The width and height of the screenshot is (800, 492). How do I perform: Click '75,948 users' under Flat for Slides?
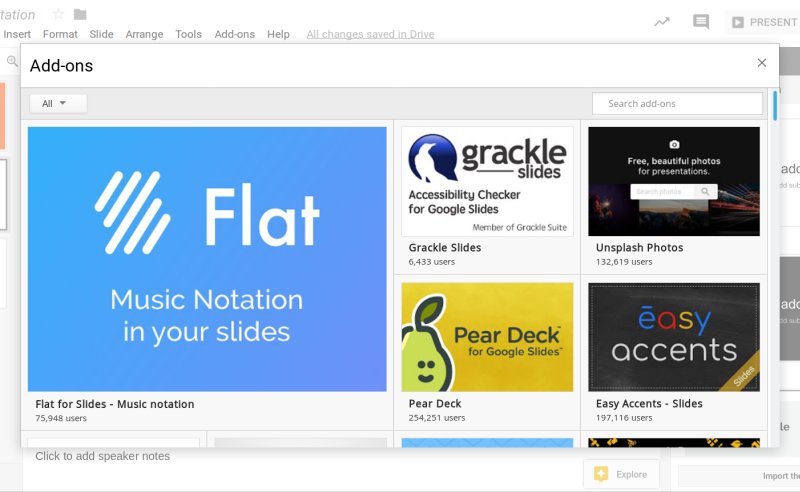pyautogui.click(x=61, y=418)
